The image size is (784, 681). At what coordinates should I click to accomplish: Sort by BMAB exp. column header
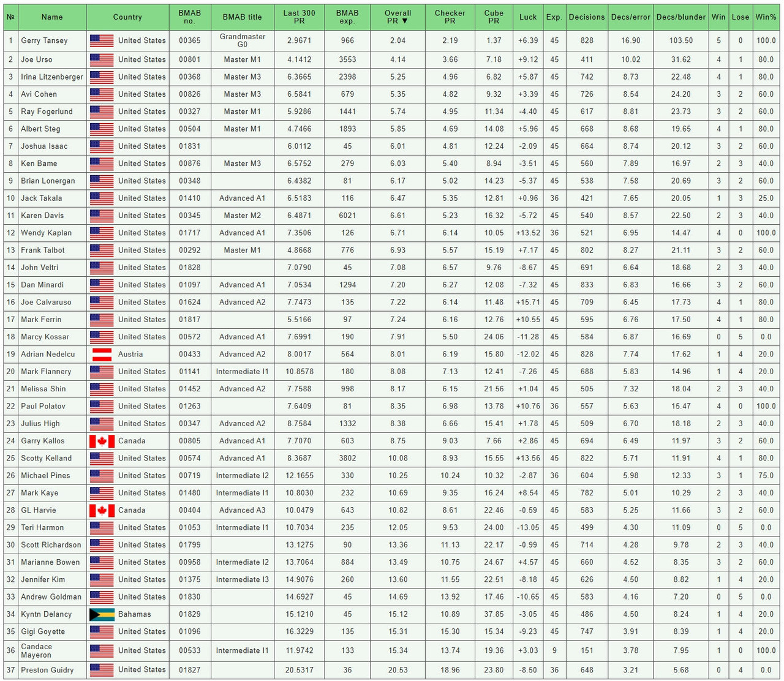click(x=347, y=17)
